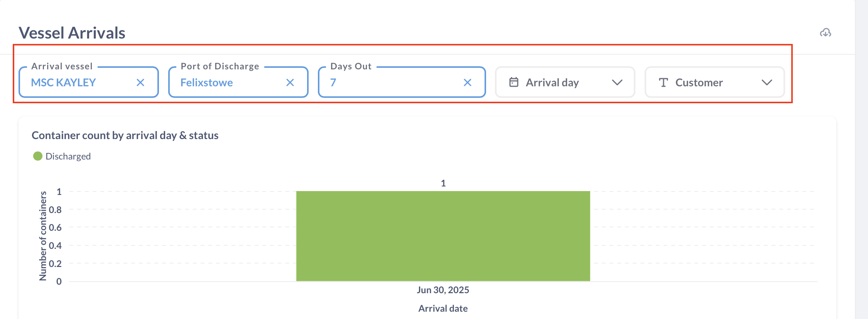This screenshot has width=868, height=319.
Task: Click into the Days Out field
Action: [393, 82]
